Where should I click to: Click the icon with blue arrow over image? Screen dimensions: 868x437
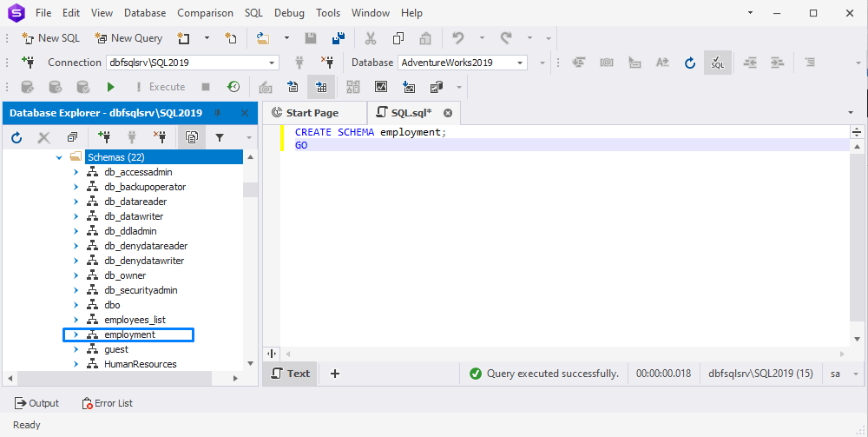[x=409, y=87]
